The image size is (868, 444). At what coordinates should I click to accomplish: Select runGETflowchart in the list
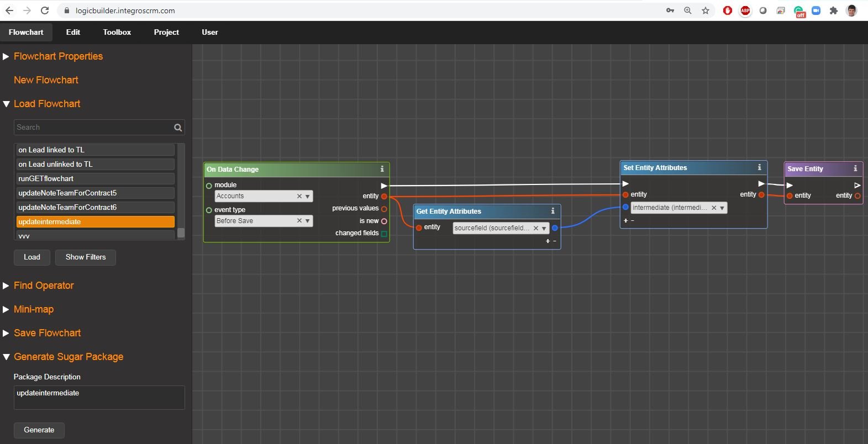pos(96,178)
